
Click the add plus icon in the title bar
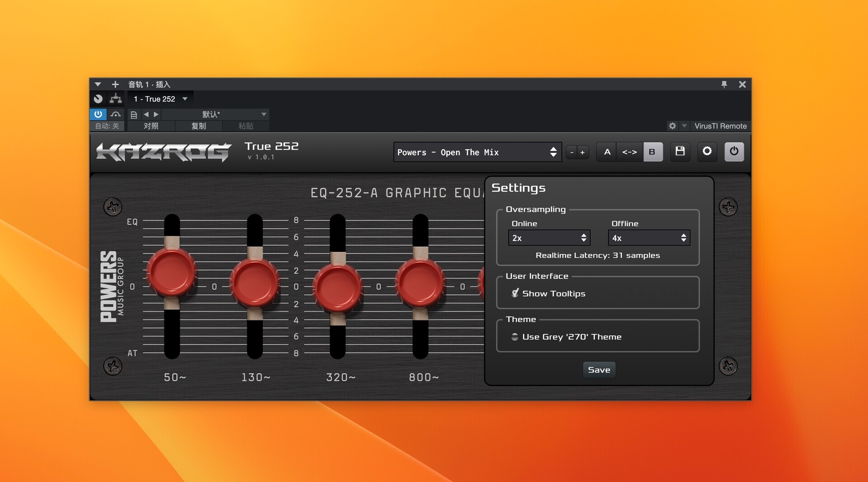pos(115,85)
